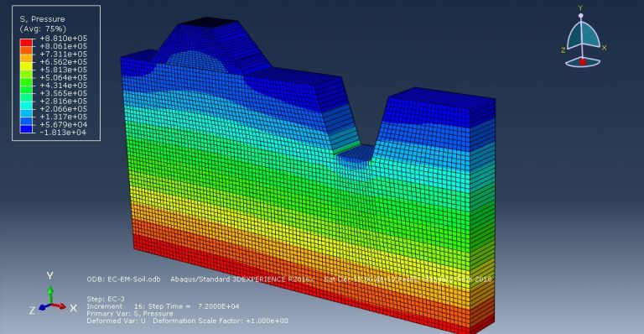Select legend value +1.317e+05
The width and height of the screenshot is (644, 334).
click(x=63, y=117)
